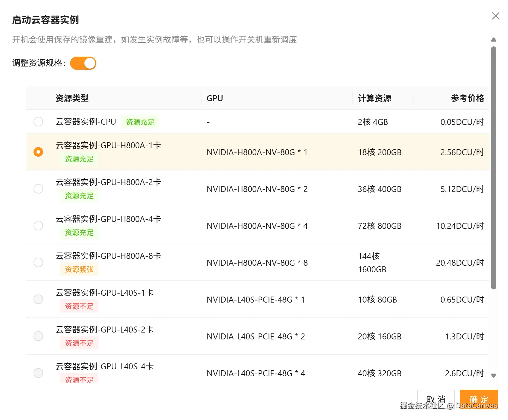Click the 0.05DCU/时 price
Image resolution: width=508 pixels, height=420 pixels.
[x=462, y=122]
